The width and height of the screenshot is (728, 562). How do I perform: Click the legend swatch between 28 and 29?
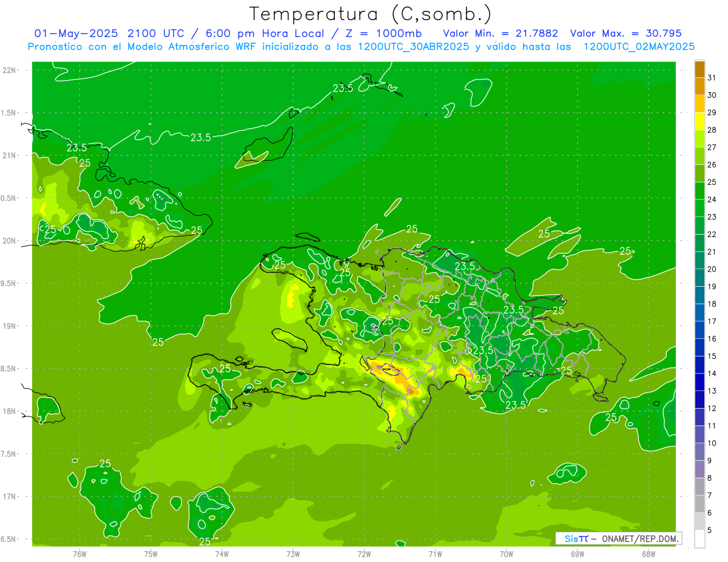(700, 121)
